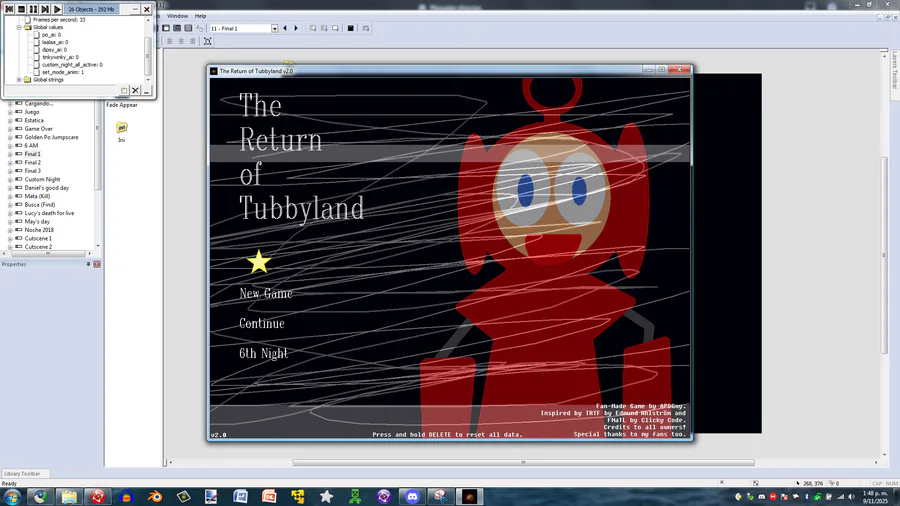Expand the Juego frame in workspace tree
The width and height of the screenshot is (900, 506).
[10, 112]
